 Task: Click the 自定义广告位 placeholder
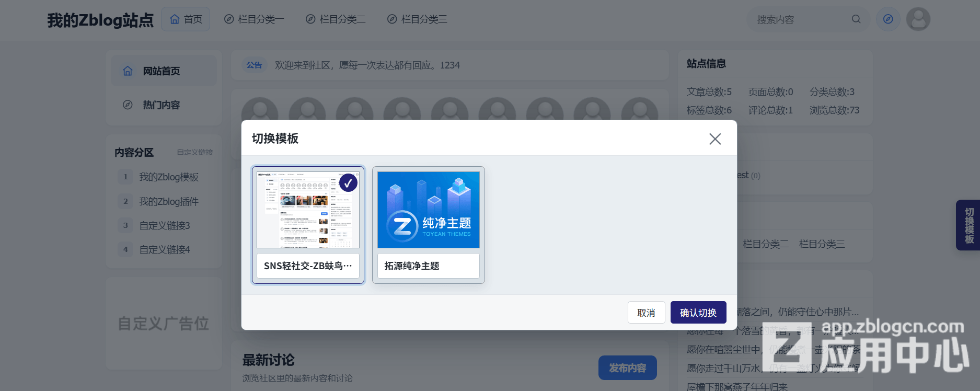[x=164, y=324]
